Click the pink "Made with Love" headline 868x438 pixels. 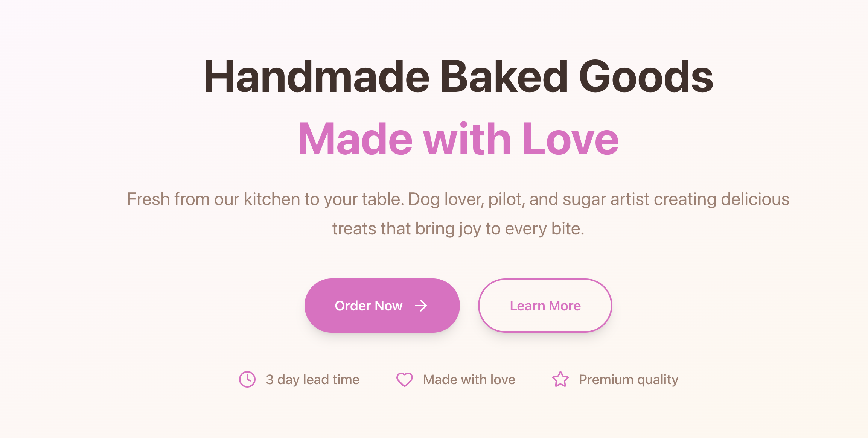click(x=458, y=139)
